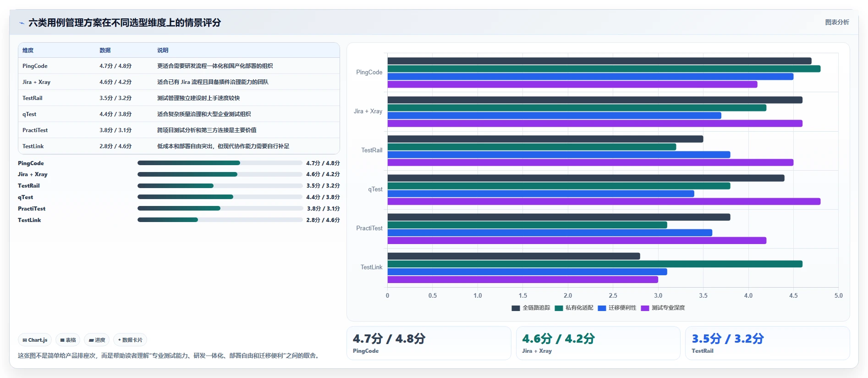Click the TestRail data card showing 3.5分 / 3.2分
The height and width of the screenshot is (378, 868).
point(768,343)
